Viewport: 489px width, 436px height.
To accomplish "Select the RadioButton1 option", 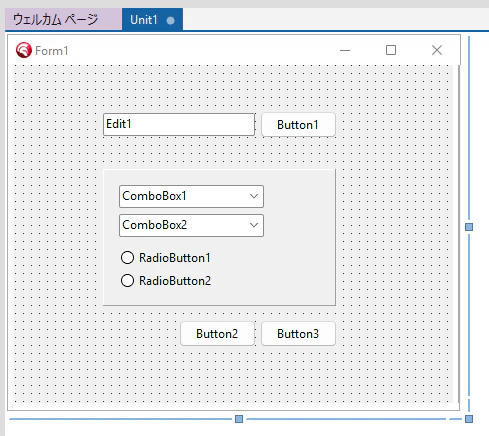I will (166, 258).
